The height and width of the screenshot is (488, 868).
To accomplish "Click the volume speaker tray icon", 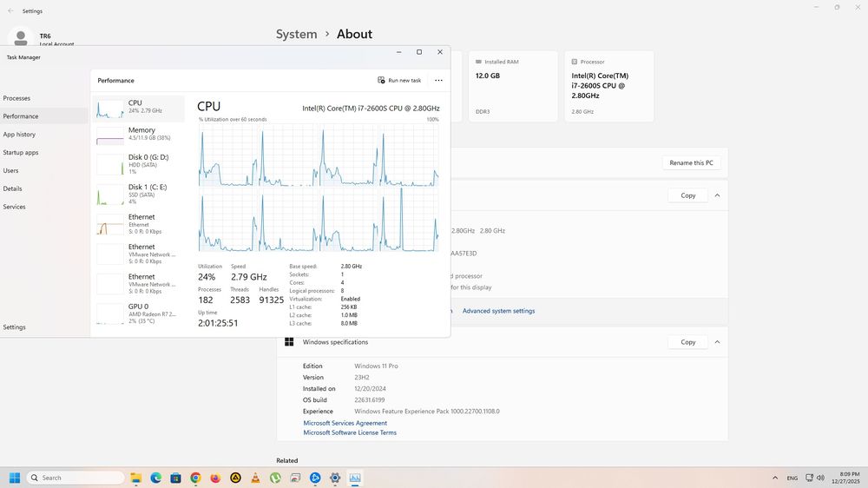I will pos(820,478).
